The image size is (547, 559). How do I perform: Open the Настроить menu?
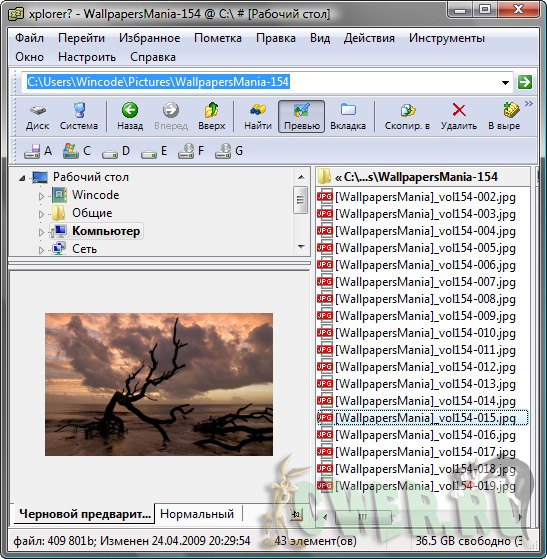point(87,57)
